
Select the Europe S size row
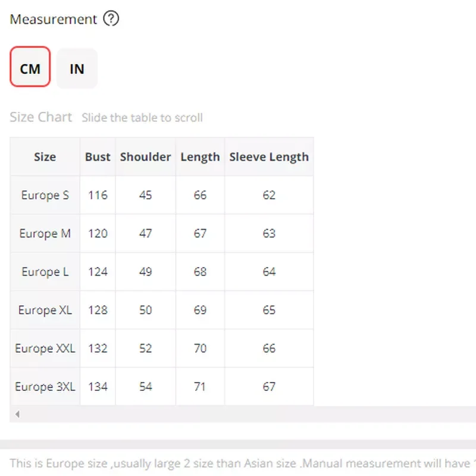coord(45,195)
